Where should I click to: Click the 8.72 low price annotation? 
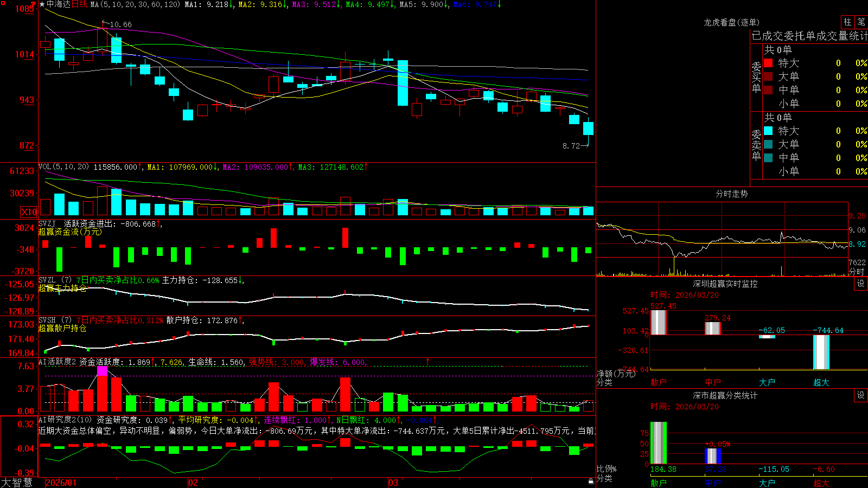[x=571, y=146]
